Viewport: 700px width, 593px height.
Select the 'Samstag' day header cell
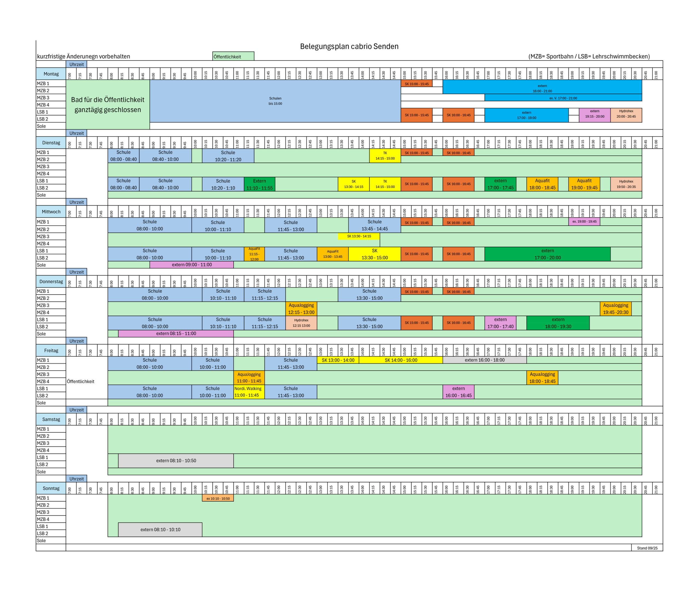[51, 420]
